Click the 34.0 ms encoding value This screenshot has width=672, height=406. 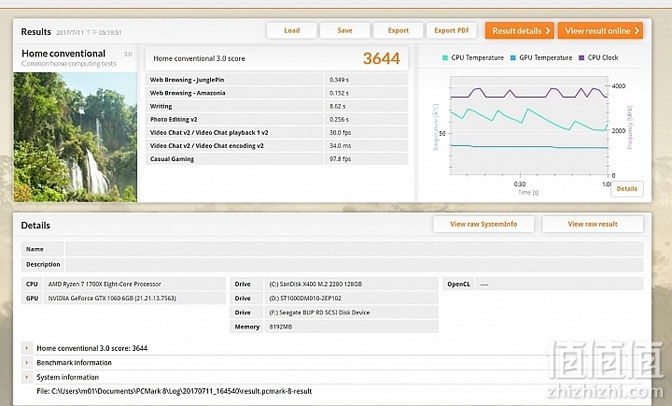coord(340,146)
